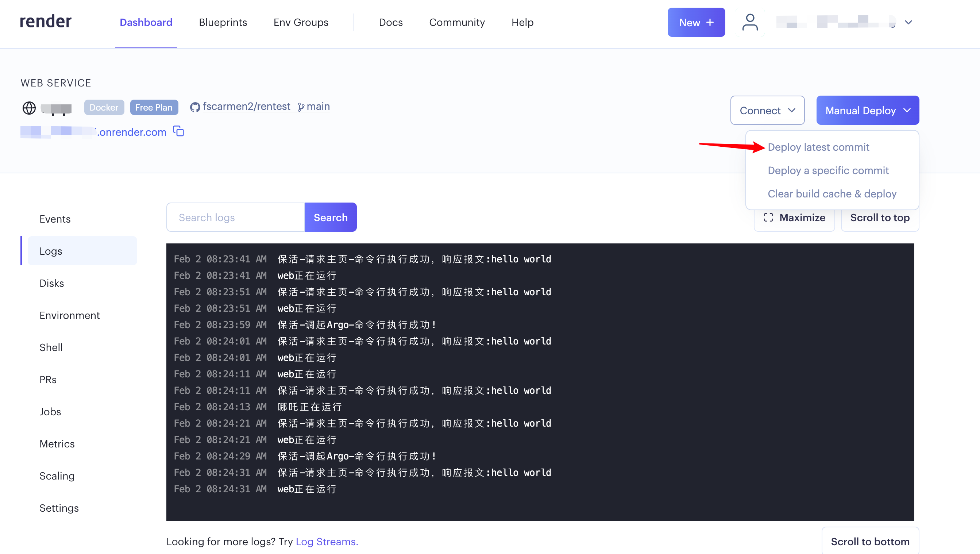Image resolution: width=980 pixels, height=554 pixels.
Task: Switch to the Metrics section
Action: point(57,444)
